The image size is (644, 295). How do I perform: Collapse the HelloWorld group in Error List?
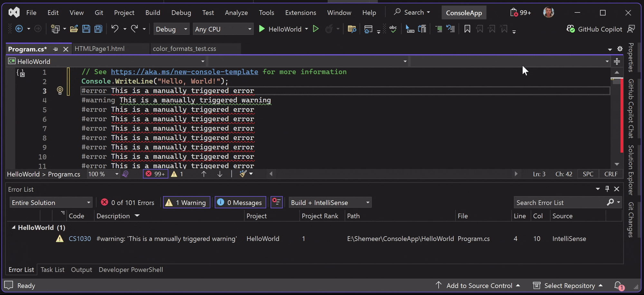coord(14,227)
